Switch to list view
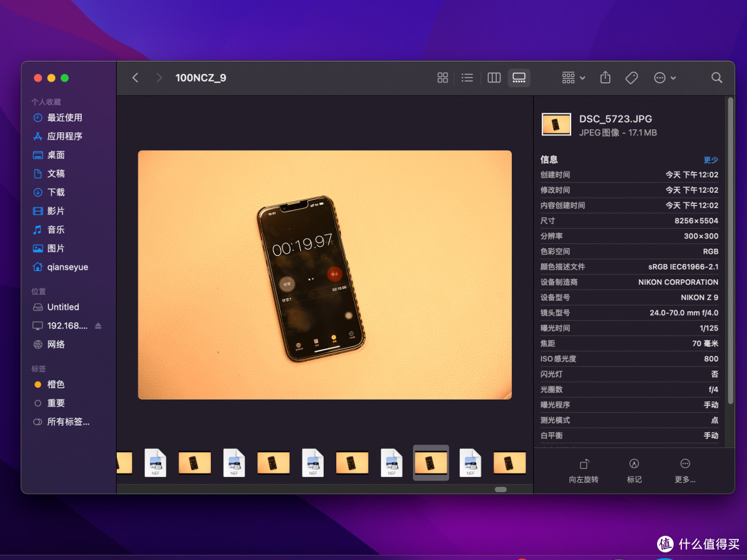Image resolution: width=747 pixels, height=560 pixels. click(x=468, y=77)
